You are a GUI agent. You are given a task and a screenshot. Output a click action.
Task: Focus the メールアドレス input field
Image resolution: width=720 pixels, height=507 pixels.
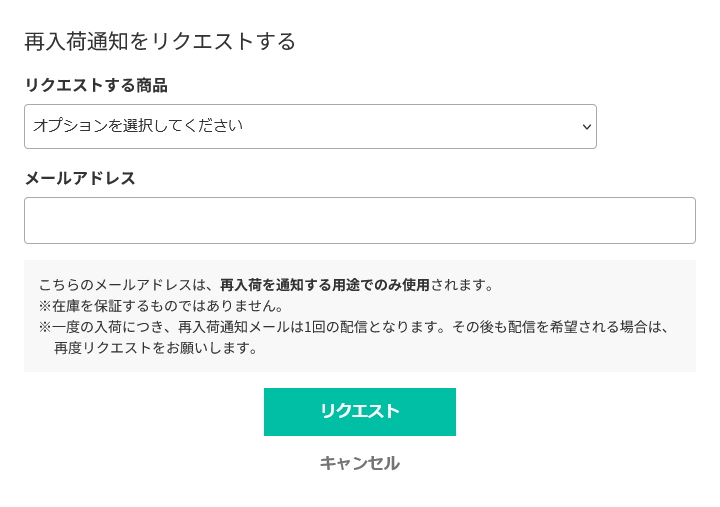[x=360, y=220]
